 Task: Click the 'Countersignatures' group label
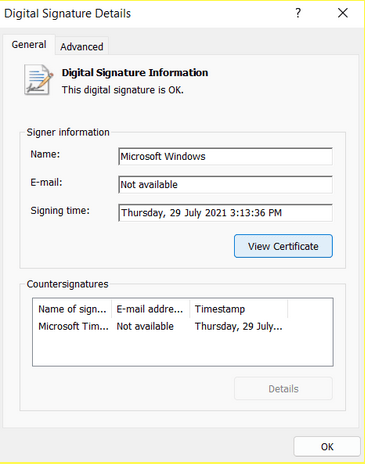[67, 284]
